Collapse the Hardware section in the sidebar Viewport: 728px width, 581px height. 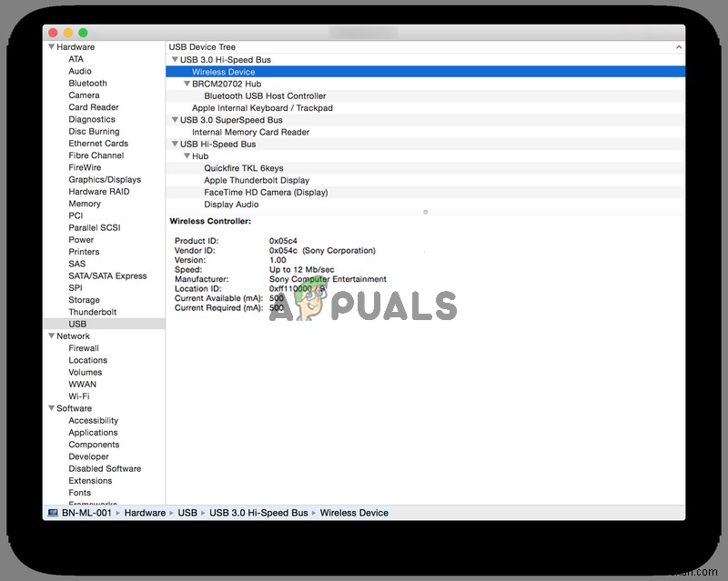click(x=52, y=46)
